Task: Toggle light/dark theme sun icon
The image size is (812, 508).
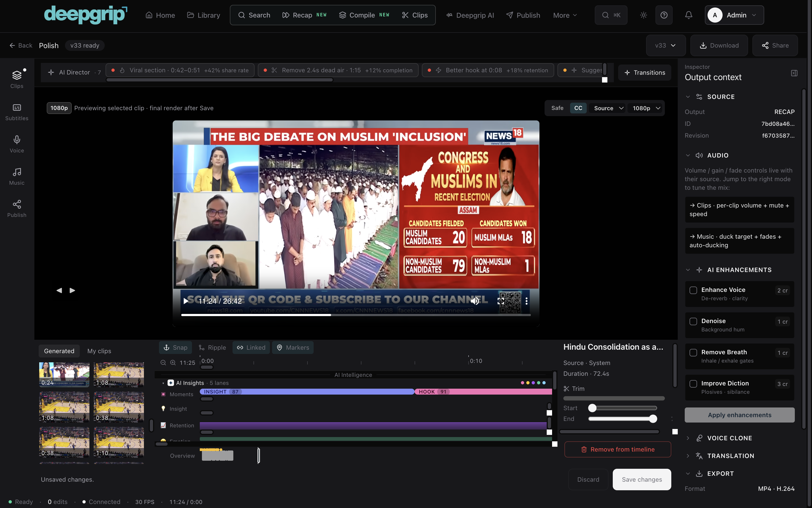Action: [643, 15]
